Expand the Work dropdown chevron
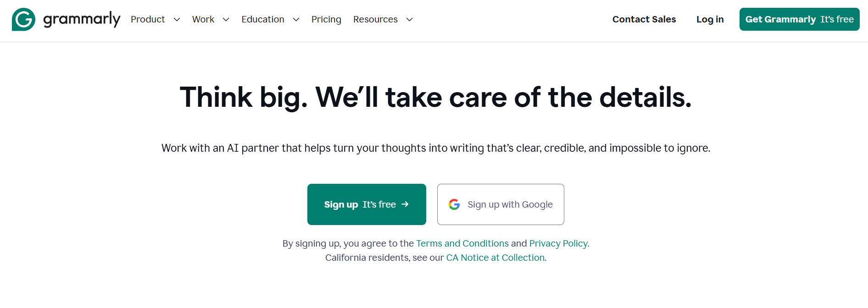This screenshot has height=308, width=868. [x=226, y=19]
